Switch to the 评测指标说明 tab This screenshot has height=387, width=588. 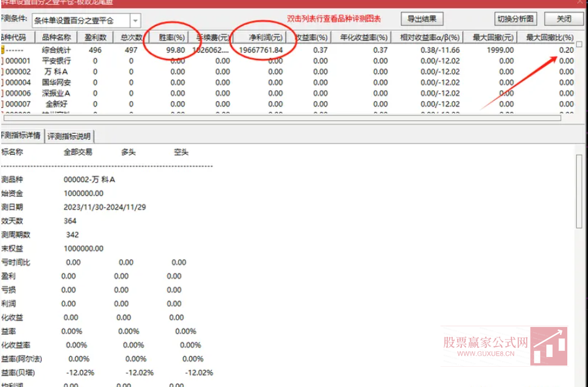tap(69, 136)
